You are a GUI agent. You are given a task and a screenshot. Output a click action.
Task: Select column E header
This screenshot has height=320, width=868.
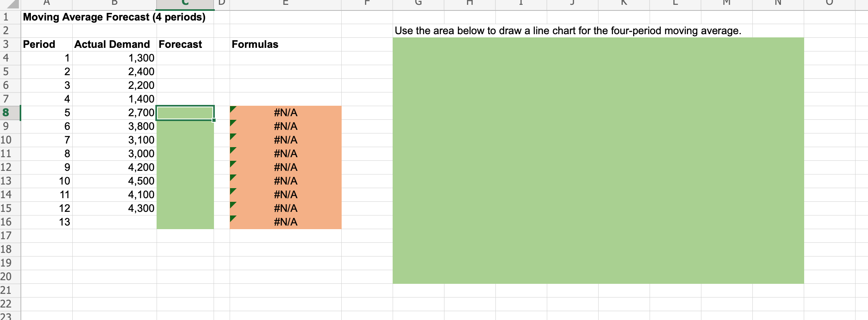tap(285, 3)
